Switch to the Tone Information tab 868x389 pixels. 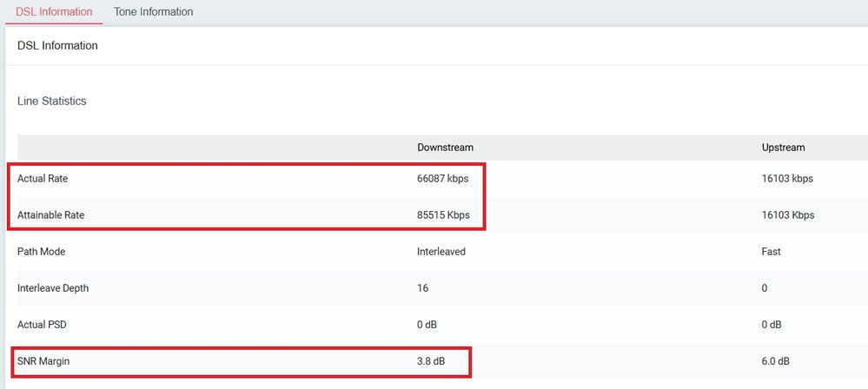tap(153, 12)
